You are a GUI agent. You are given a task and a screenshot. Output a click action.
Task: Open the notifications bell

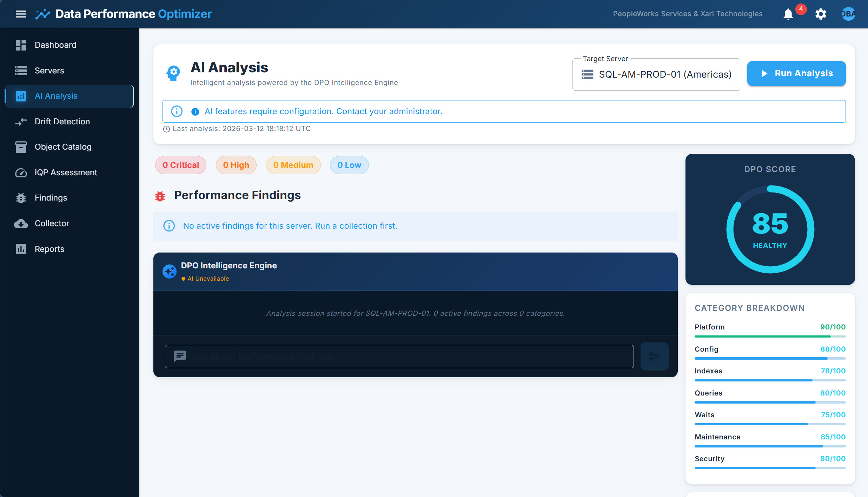pos(787,14)
